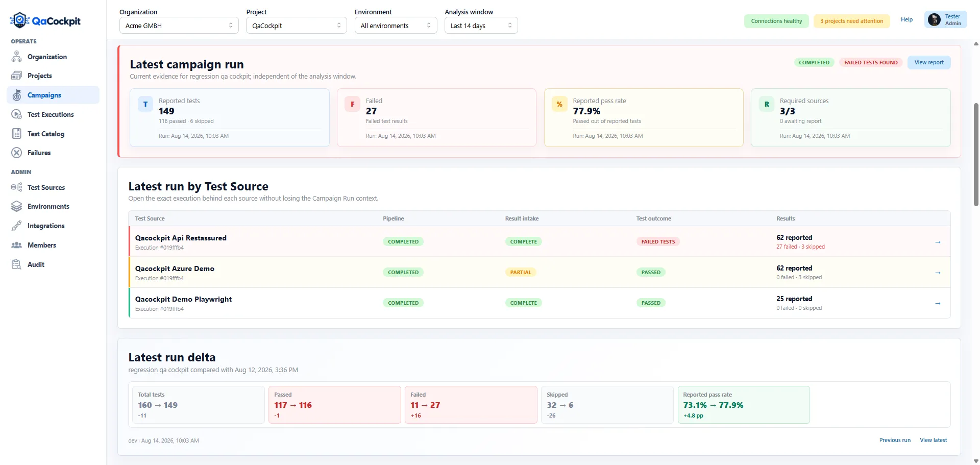Click the Test Catalog icon
This screenshot has height=465, width=980.
pyautogui.click(x=17, y=134)
